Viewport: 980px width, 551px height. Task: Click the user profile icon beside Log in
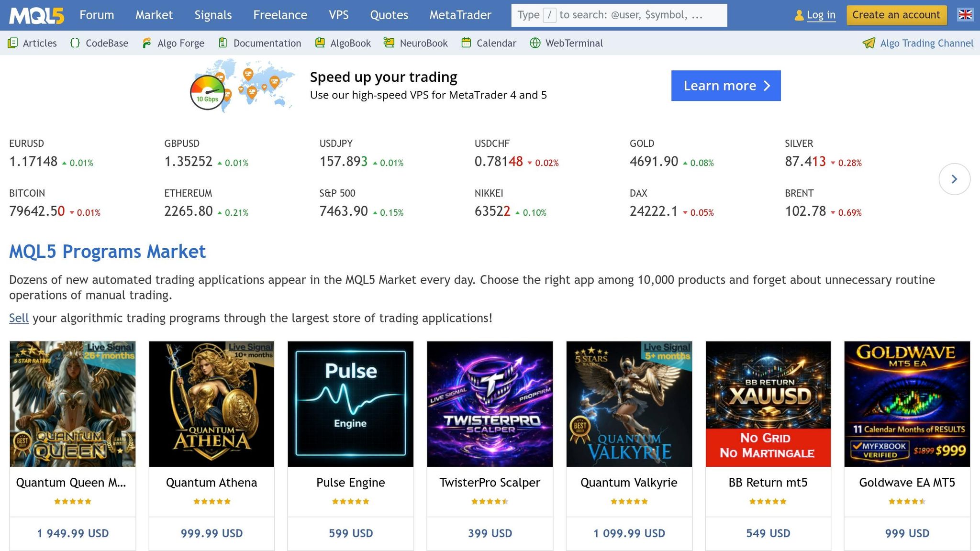(x=799, y=15)
